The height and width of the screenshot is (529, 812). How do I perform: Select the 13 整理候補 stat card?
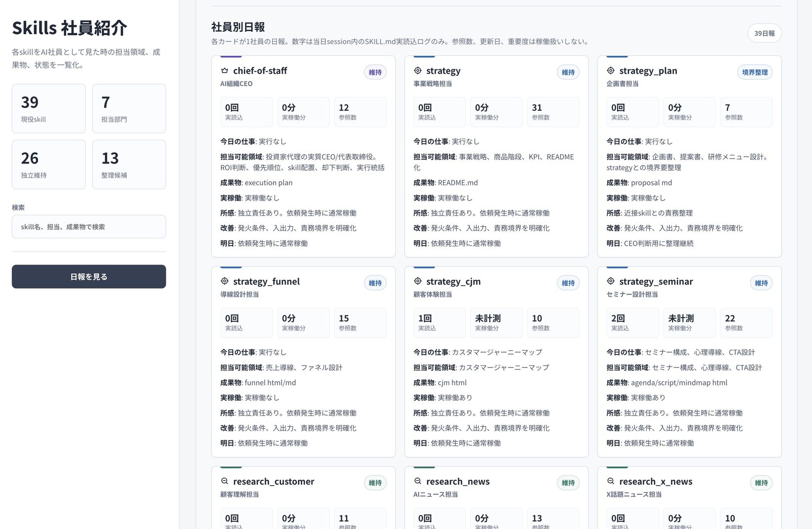[x=129, y=164]
